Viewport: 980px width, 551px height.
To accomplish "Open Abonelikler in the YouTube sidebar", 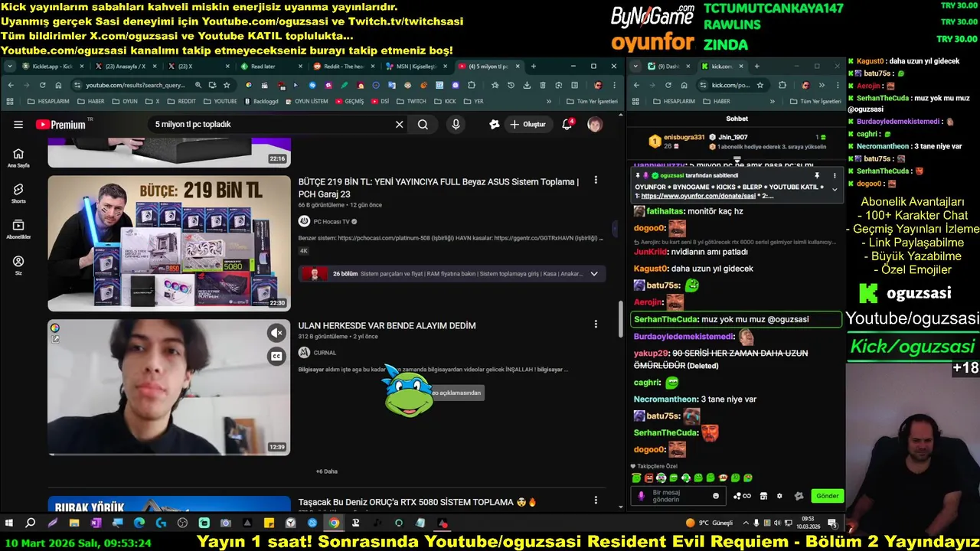I will [18, 229].
